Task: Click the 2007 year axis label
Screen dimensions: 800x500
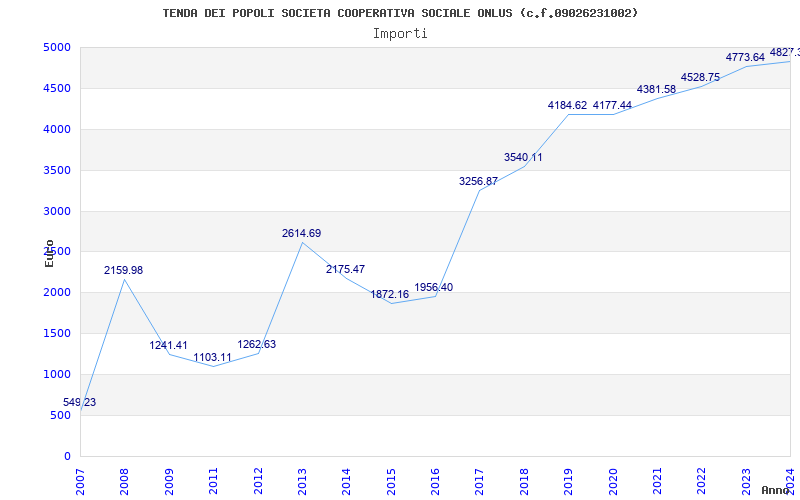Action: pos(81,479)
